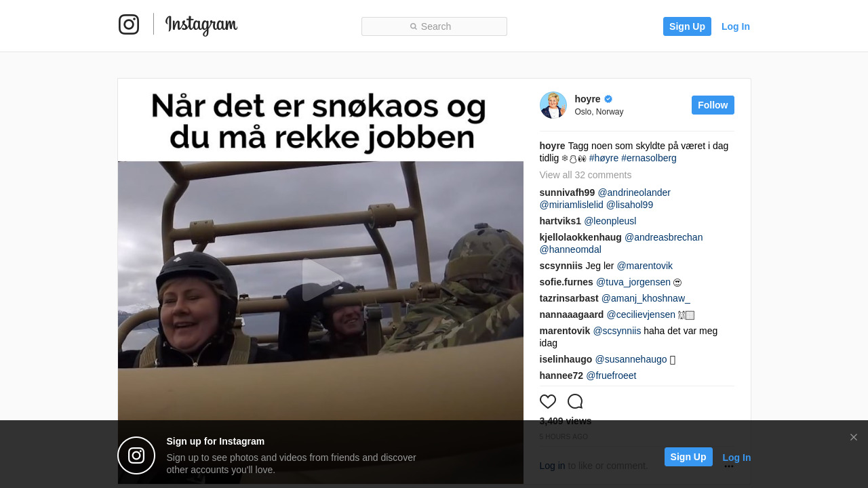The image size is (868, 488).
Task: Click the Instagram camera logo icon
Action: pyautogui.click(x=129, y=24)
